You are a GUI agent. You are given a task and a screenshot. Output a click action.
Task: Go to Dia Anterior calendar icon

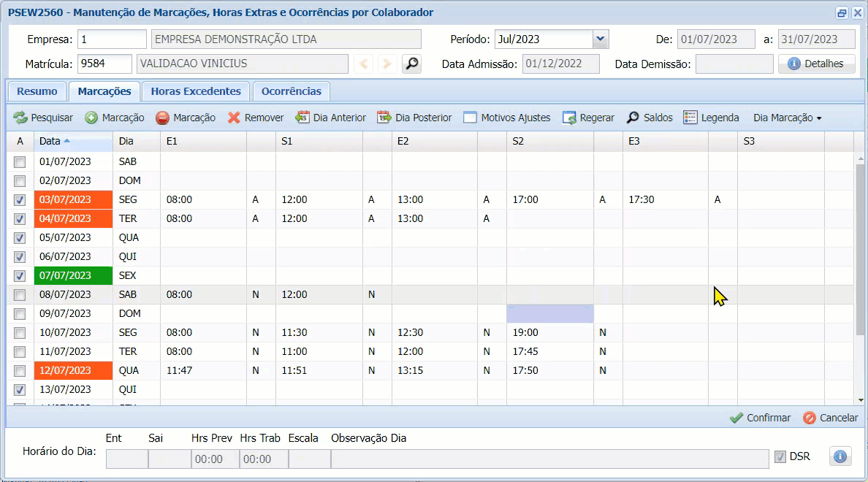pos(302,118)
